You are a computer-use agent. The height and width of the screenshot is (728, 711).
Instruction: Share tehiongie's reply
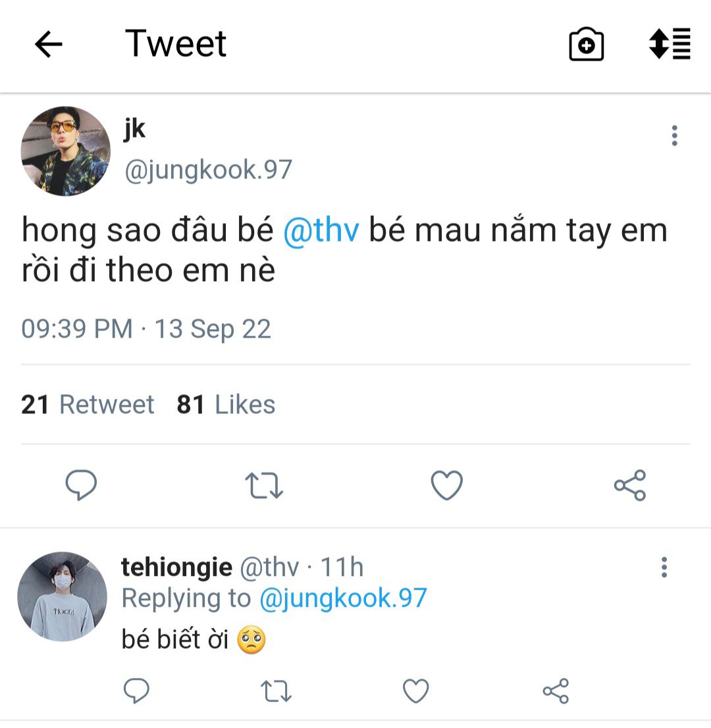pos(556,691)
